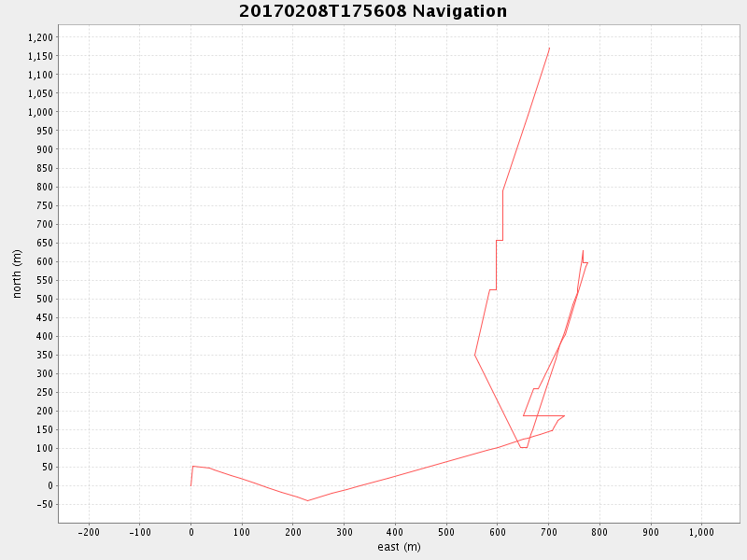This screenshot has width=747, height=560.
Task: Click the "east (m)" horizontal axis label
Action: click(399, 547)
